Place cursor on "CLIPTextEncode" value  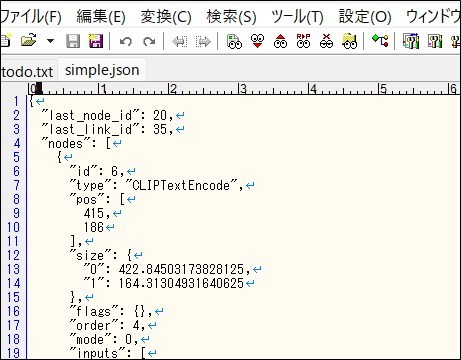point(182,185)
